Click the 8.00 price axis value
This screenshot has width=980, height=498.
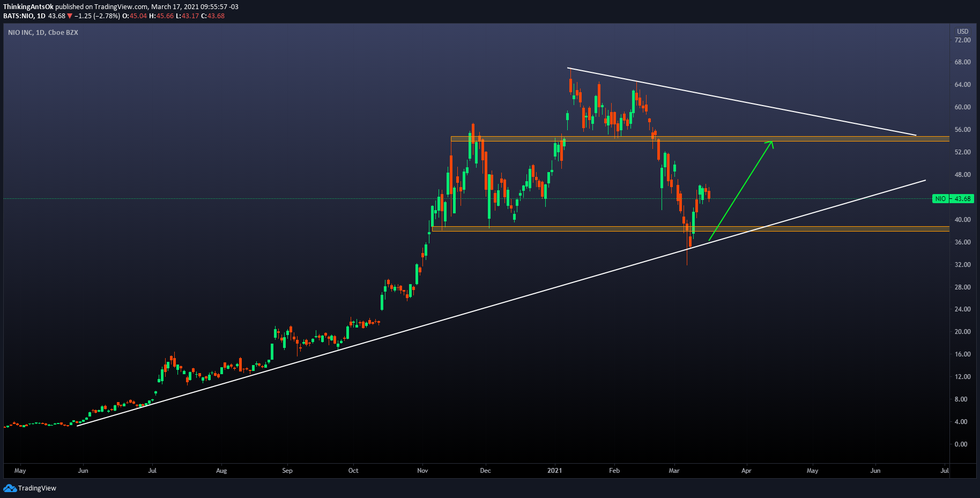coord(961,399)
